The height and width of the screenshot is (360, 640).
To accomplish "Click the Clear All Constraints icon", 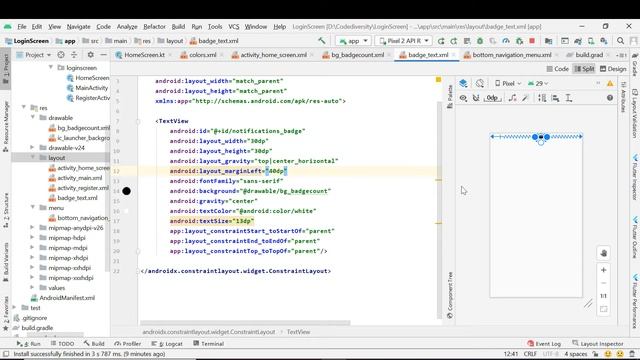I will click(513, 98).
